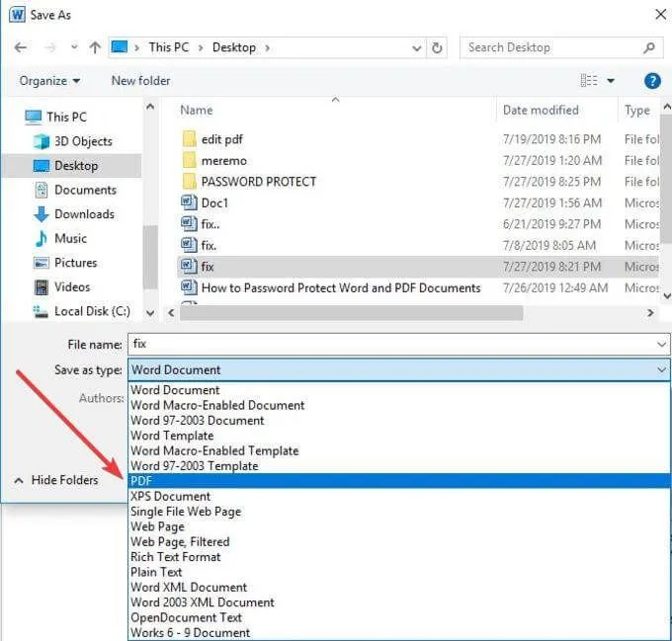This screenshot has height=641, width=672.
Task: Choose Plain Text type
Action: 398,572
